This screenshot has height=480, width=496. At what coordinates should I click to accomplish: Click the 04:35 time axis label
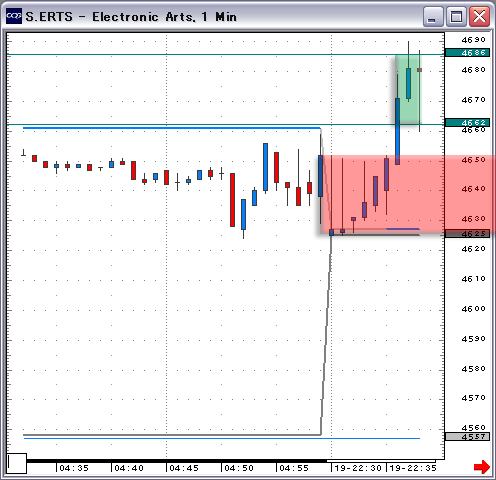tap(74, 468)
